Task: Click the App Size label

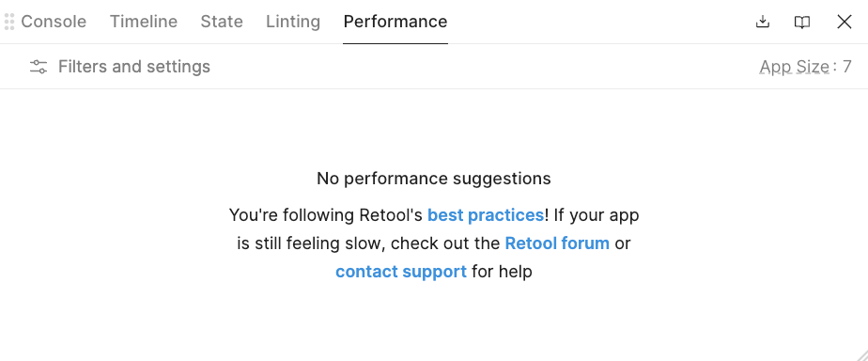Action: tap(794, 67)
